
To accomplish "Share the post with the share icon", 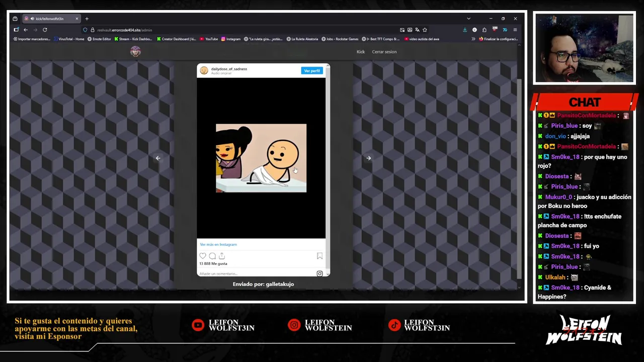I will [x=221, y=256].
